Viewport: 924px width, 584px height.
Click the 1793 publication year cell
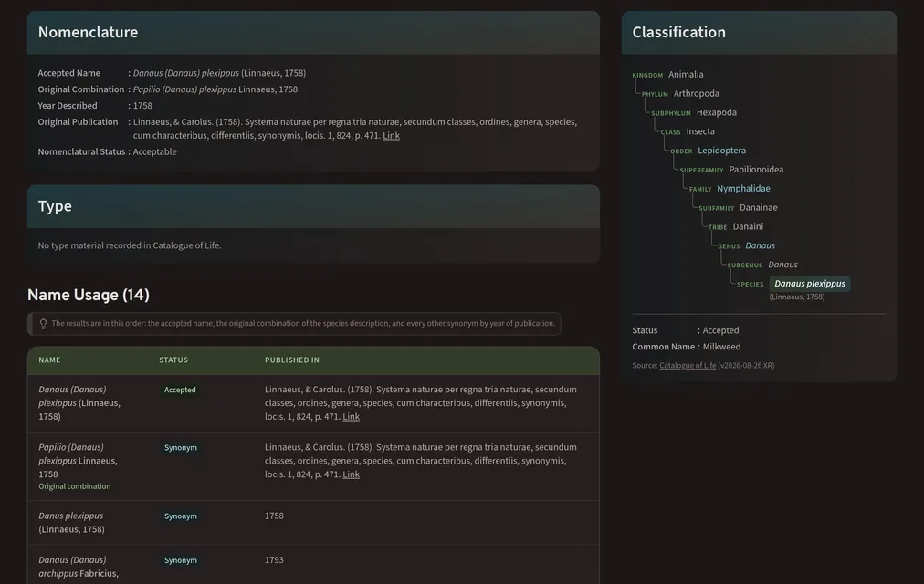click(274, 560)
